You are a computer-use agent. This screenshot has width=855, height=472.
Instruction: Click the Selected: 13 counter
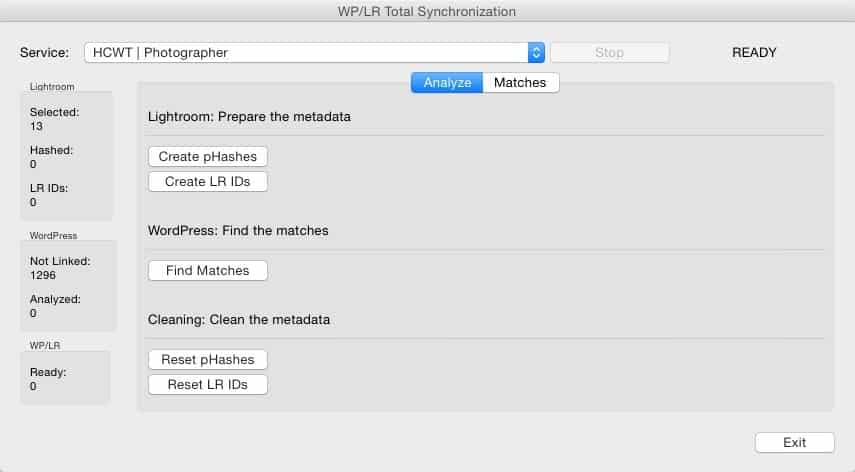55,119
